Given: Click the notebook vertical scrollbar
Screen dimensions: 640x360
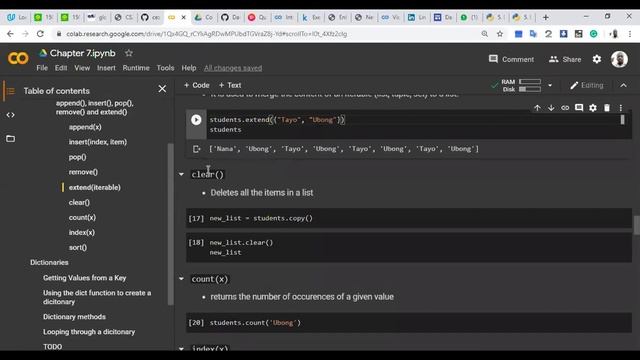Looking at the screenshot, I should click(x=636, y=225).
